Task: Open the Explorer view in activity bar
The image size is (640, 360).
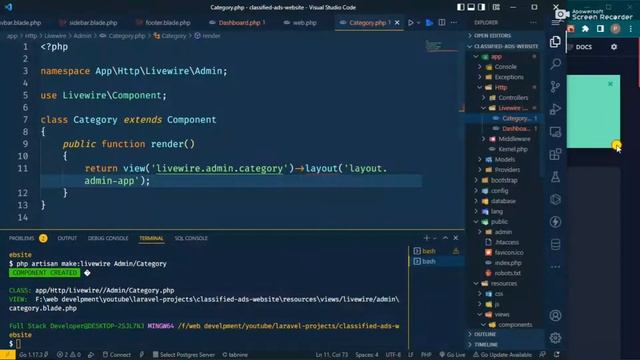Action: pyautogui.click(x=555, y=42)
